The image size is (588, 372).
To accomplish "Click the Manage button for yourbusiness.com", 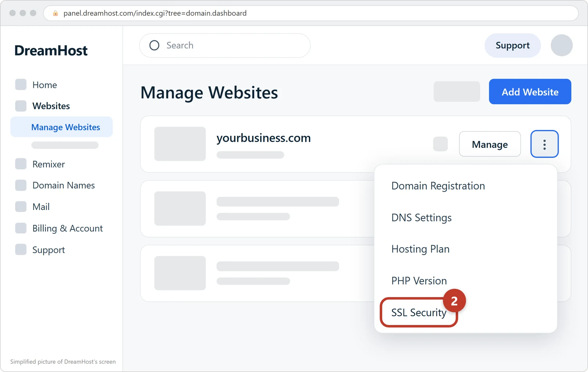I will pyautogui.click(x=490, y=144).
